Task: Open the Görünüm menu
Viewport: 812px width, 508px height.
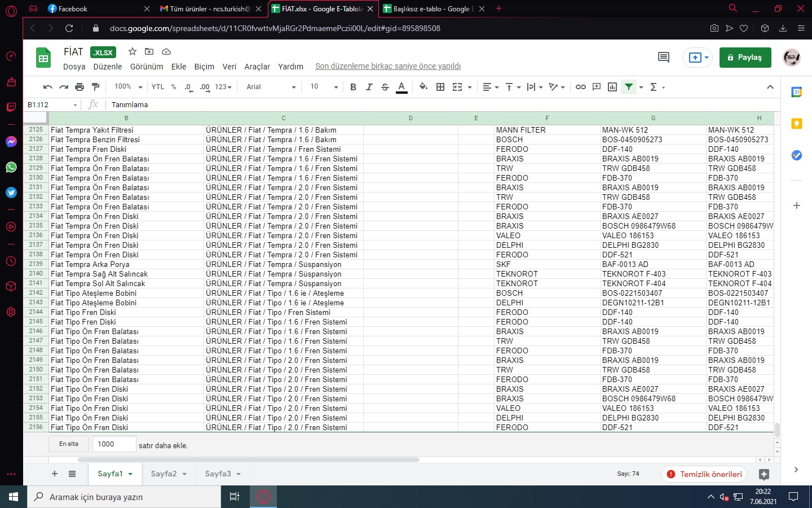Action: click(x=147, y=67)
